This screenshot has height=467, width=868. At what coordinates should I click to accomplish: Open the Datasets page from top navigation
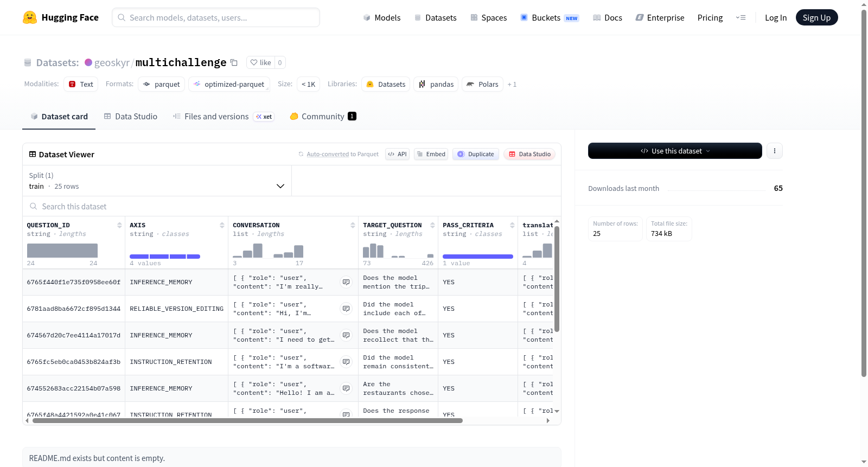435,17
